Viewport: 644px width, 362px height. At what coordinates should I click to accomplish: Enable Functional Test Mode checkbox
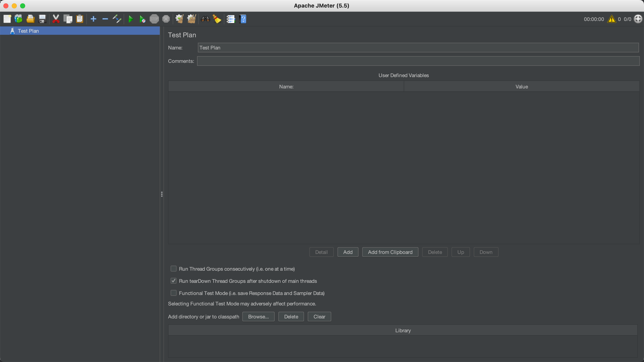174,293
